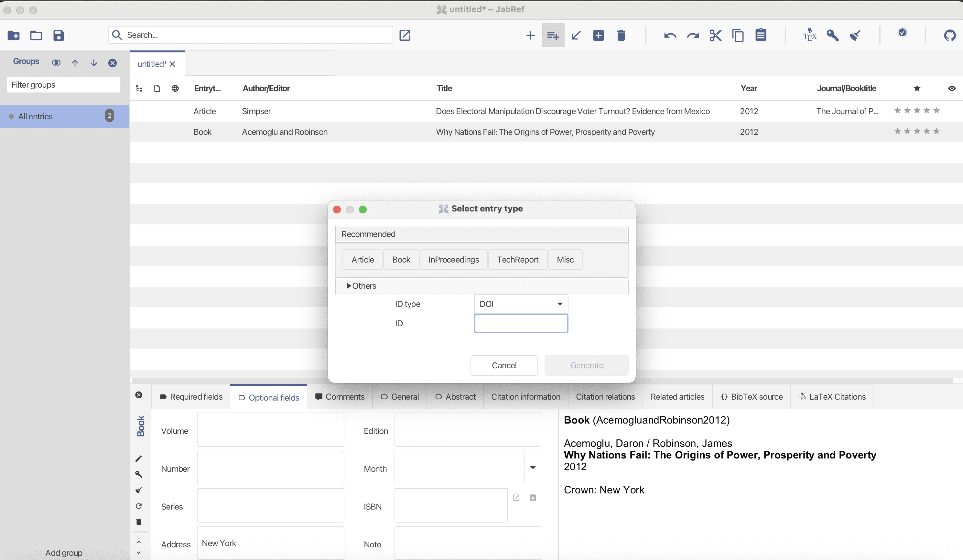
Task: Open the Month dropdown arrow
Action: click(532, 468)
